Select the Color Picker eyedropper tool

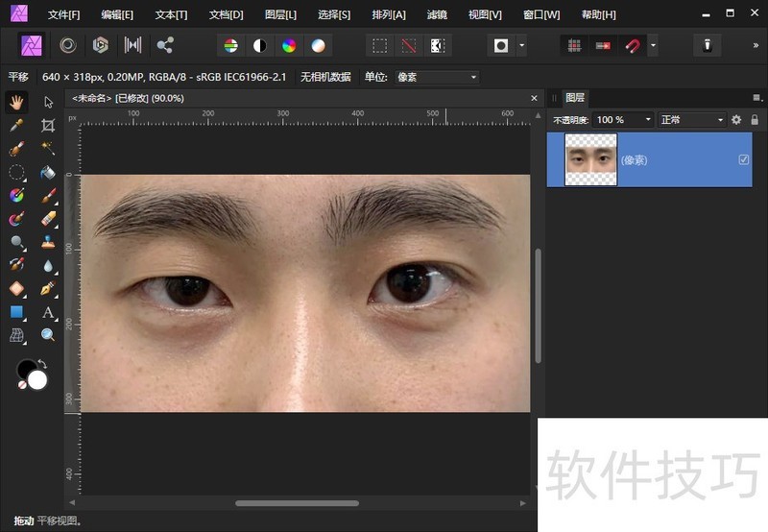[x=16, y=126]
